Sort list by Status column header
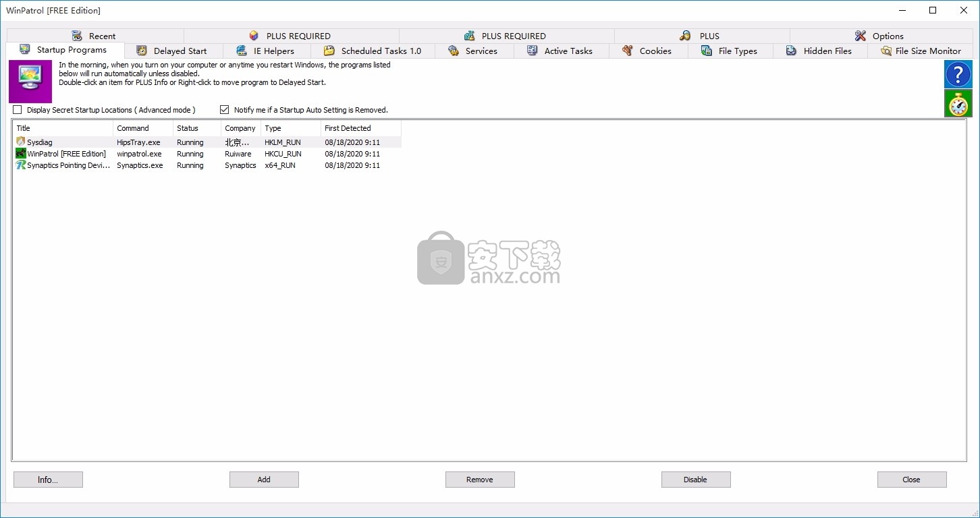Image resolution: width=980 pixels, height=518 pixels. [x=198, y=128]
